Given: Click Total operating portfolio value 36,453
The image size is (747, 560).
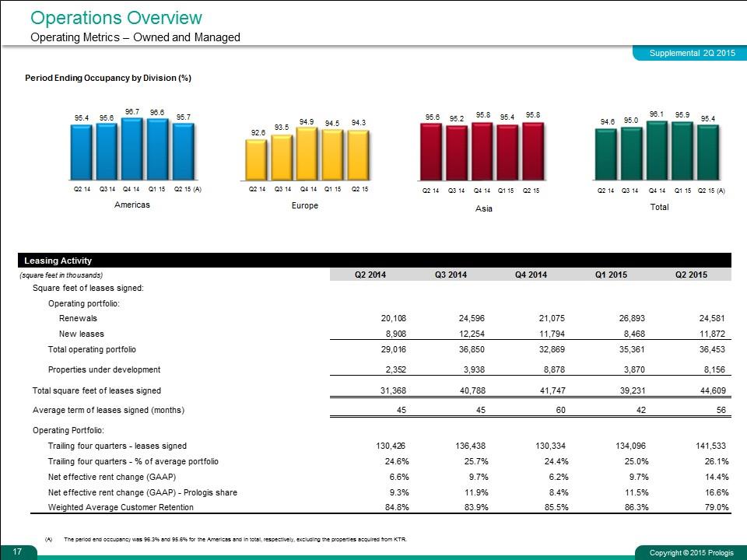Looking at the screenshot, I should tap(712, 349).
